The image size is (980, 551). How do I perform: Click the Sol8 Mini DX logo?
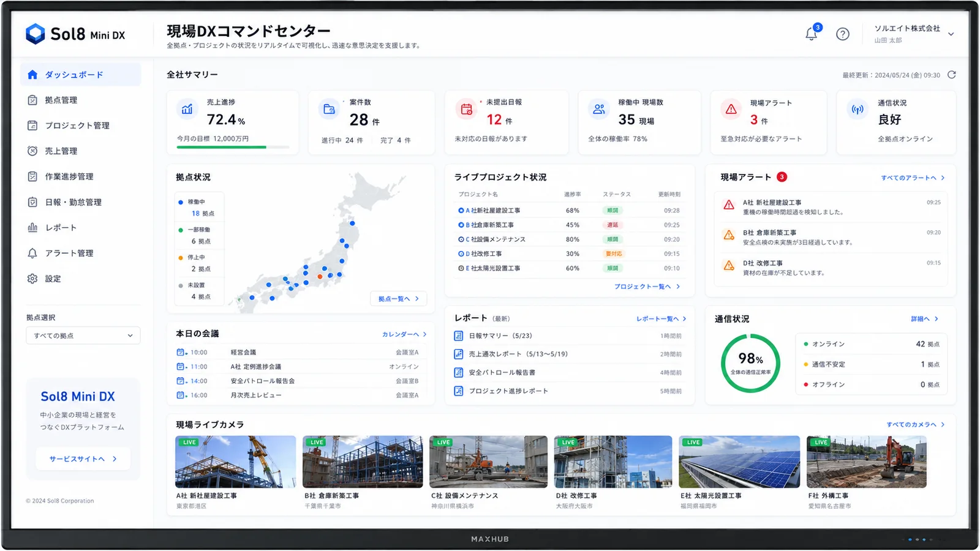75,34
